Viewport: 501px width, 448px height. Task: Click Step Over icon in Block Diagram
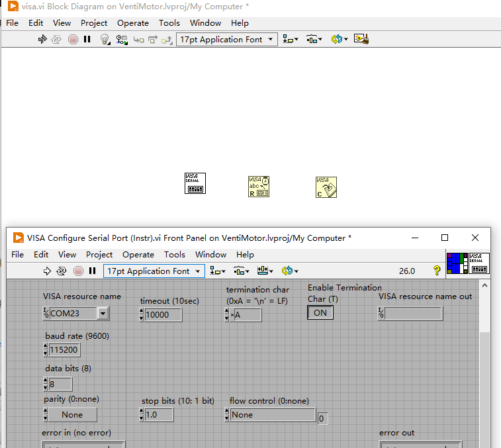pyautogui.click(x=153, y=40)
